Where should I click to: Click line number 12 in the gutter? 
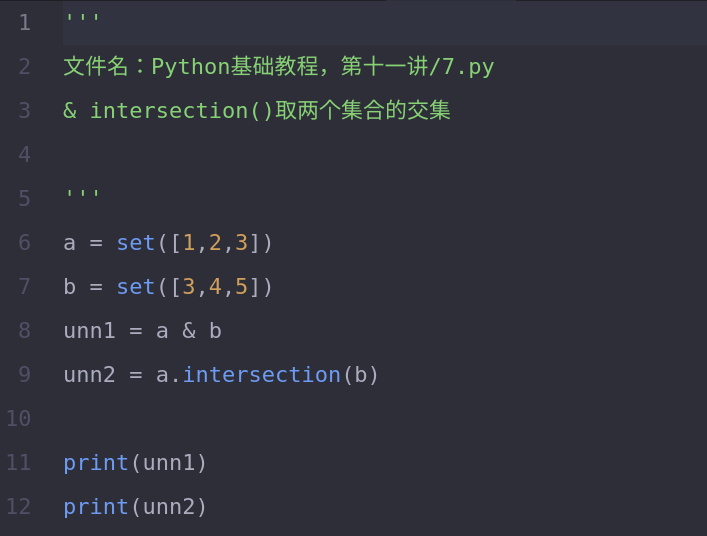coord(19,506)
